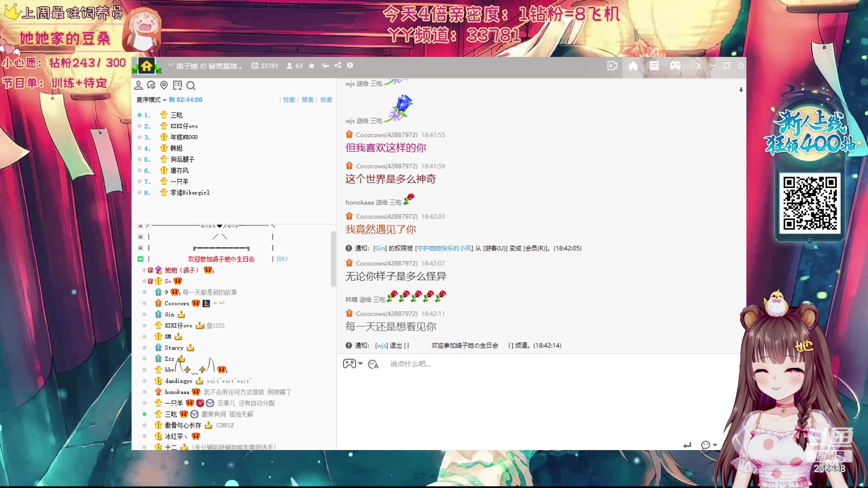Open the video camera icon in the header
The image size is (868, 488).
pyautogui.click(x=612, y=66)
